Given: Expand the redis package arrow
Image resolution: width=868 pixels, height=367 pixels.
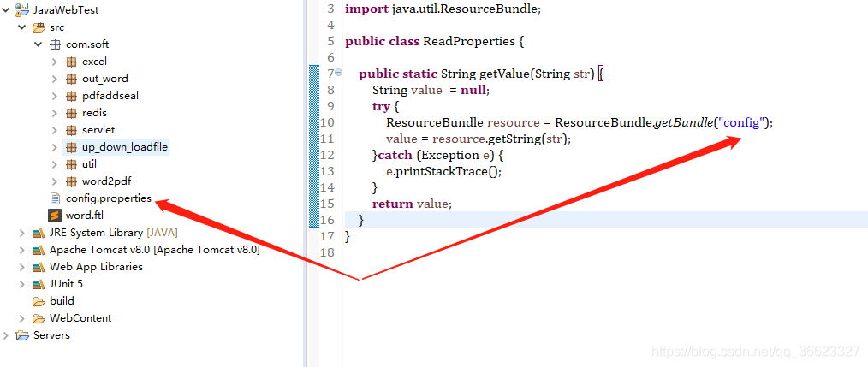Looking at the screenshot, I should pos(54,113).
